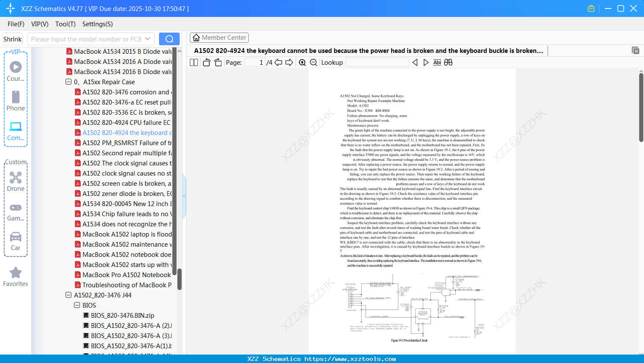Click the binoculars search icon

click(x=448, y=62)
